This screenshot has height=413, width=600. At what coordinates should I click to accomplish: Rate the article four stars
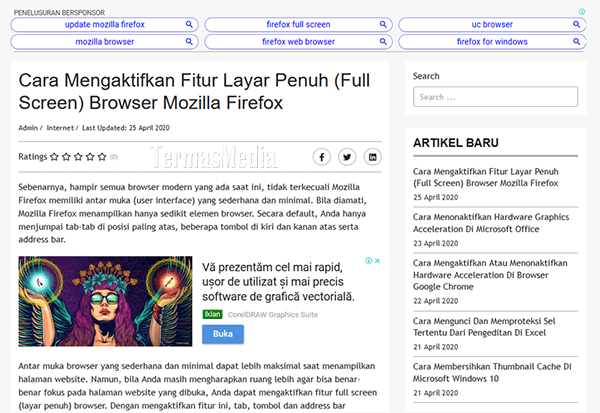coord(90,157)
